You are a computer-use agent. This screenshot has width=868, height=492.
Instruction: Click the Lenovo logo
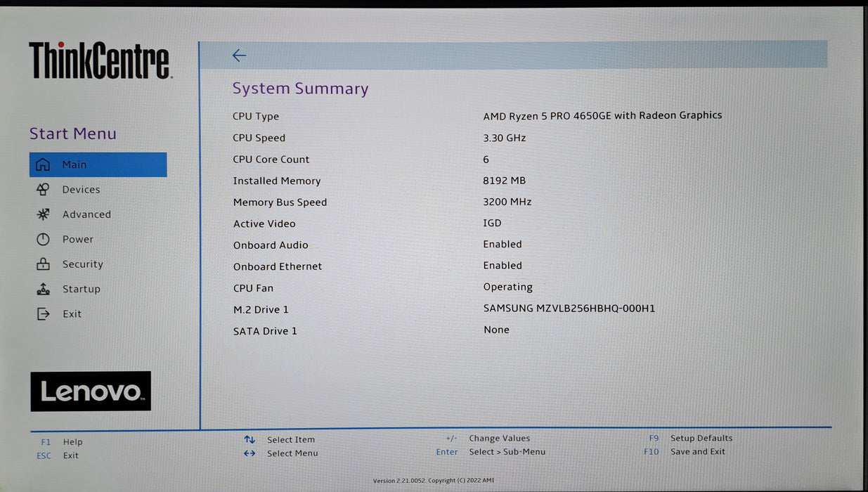(x=91, y=391)
